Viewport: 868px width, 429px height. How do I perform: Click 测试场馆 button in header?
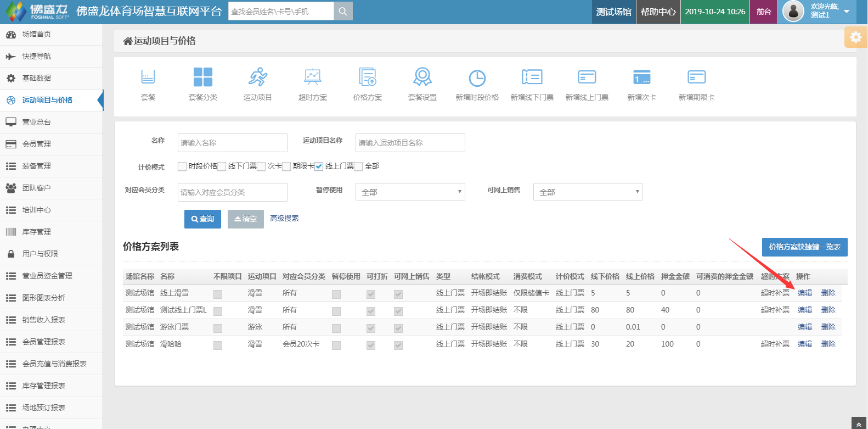(613, 12)
